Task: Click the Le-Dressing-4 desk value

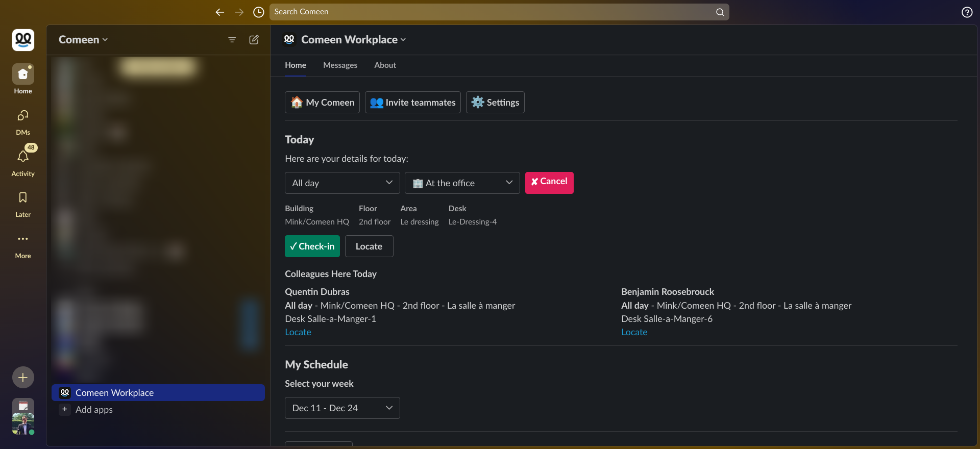Action: 473,222
